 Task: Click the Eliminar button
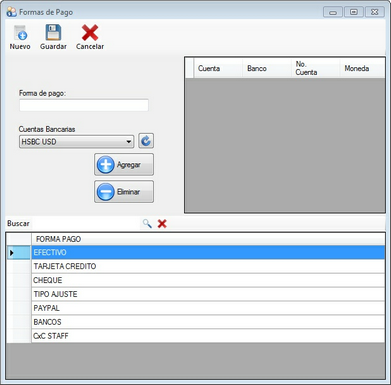pyautogui.click(x=124, y=192)
